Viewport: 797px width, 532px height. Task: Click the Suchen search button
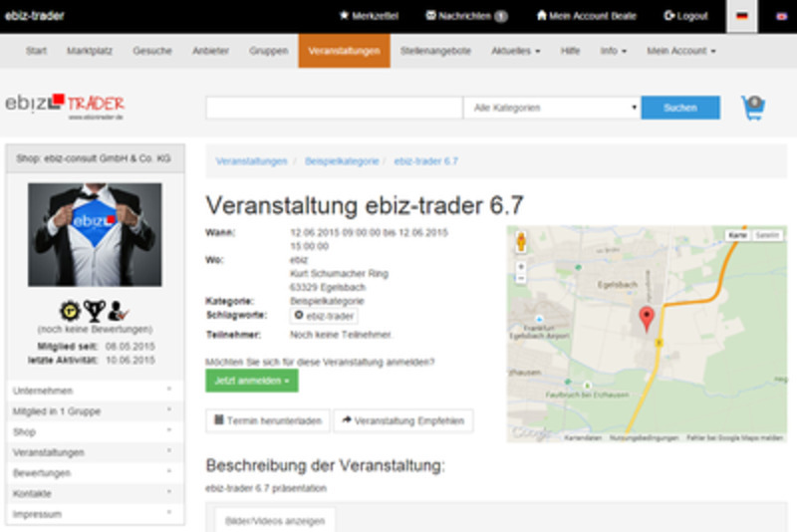(679, 108)
